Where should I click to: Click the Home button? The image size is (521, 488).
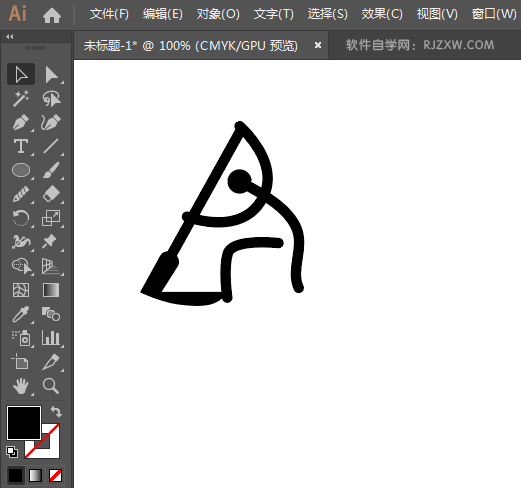52,15
